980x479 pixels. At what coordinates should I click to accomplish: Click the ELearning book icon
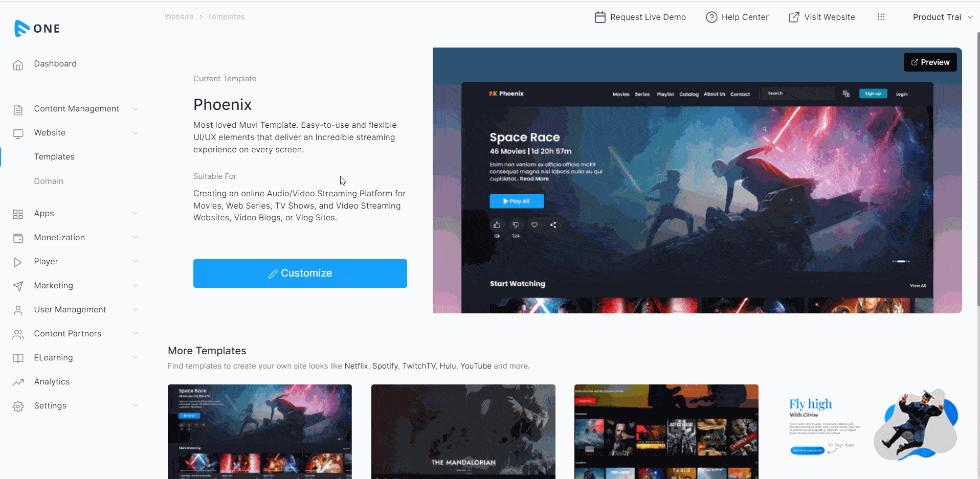point(18,358)
